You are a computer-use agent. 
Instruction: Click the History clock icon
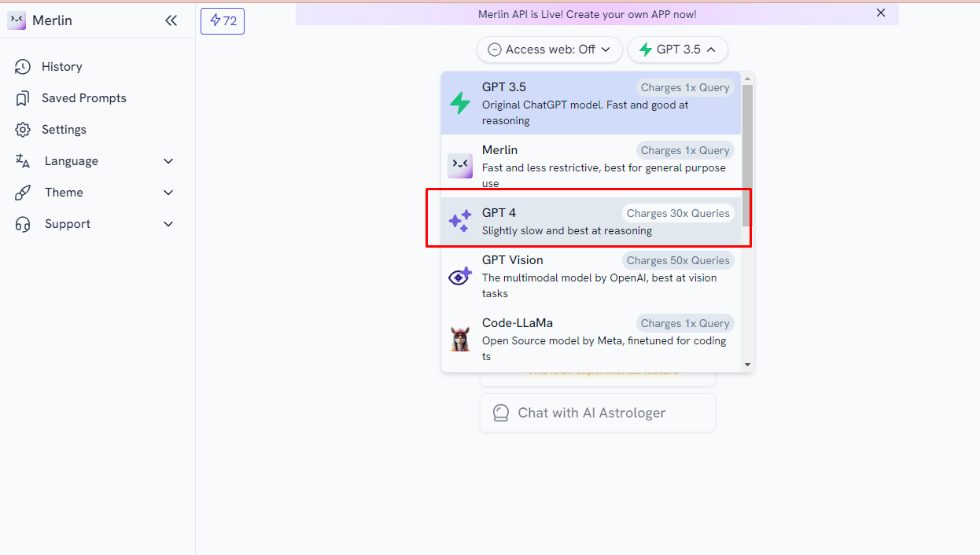23,67
